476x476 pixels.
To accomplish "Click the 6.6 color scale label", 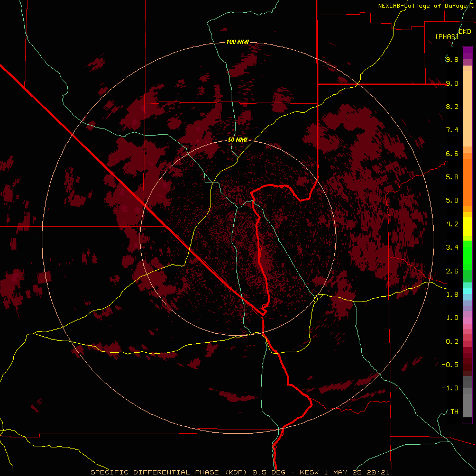I will [x=452, y=153].
